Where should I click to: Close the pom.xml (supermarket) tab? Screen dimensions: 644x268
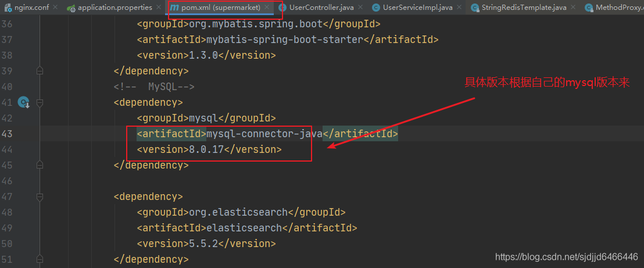267,8
